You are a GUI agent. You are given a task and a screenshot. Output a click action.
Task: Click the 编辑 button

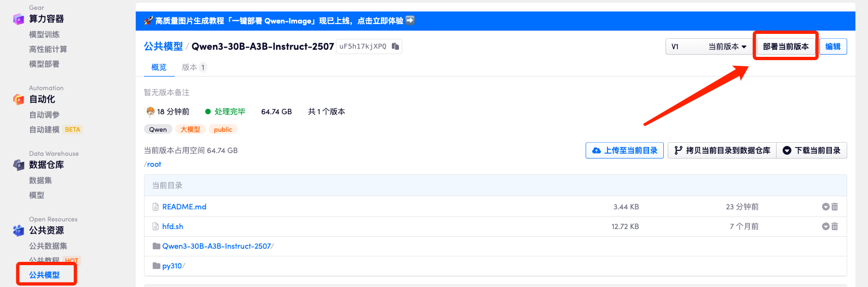[833, 46]
